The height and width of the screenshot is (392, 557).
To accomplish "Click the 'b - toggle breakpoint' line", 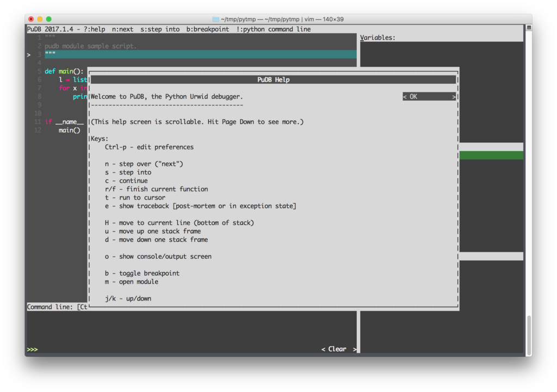I will click(142, 273).
